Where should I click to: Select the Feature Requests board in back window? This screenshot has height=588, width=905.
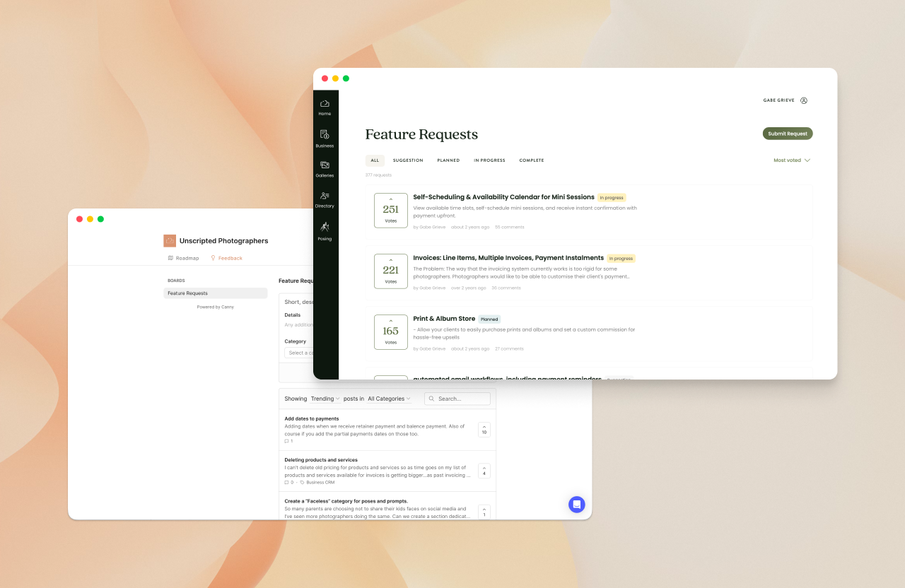(x=216, y=293)
